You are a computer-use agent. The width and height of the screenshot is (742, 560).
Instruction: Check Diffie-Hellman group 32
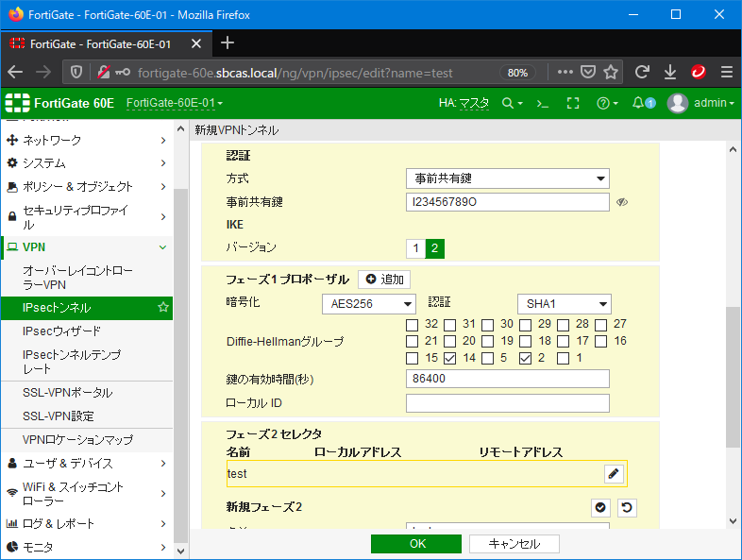(413, 325)
